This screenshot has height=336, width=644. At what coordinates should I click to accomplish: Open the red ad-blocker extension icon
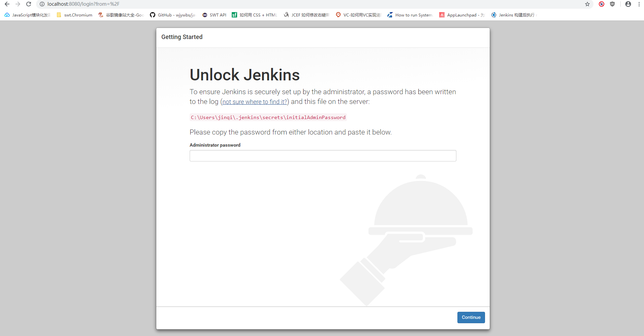coord(602,4)
